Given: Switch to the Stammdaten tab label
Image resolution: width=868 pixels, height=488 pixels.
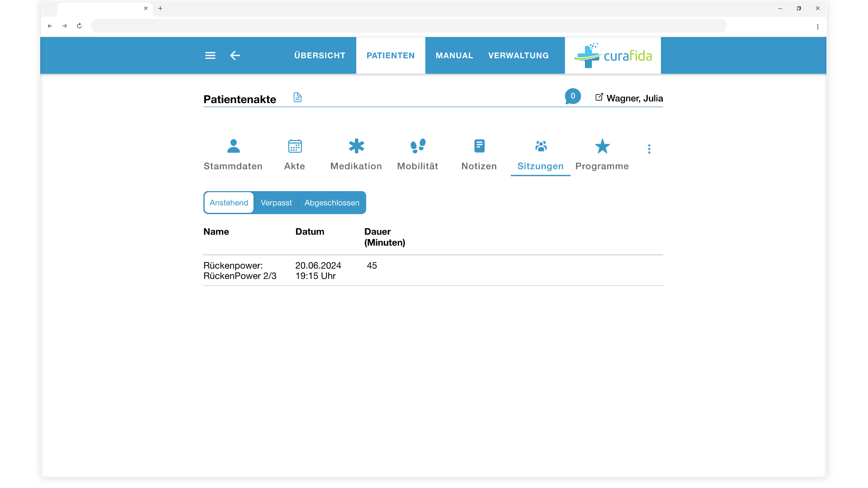Looking at the screenshot, I should coord(233,166).
